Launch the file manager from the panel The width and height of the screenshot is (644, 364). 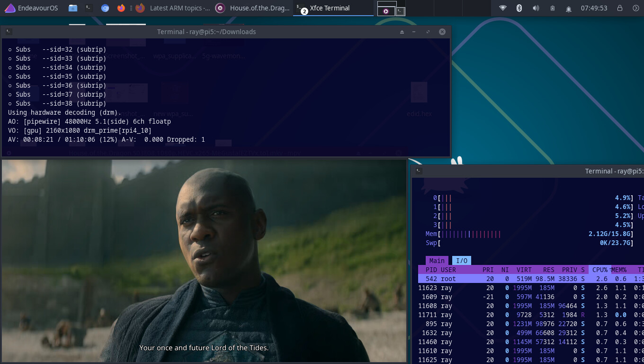coord(72,8)
